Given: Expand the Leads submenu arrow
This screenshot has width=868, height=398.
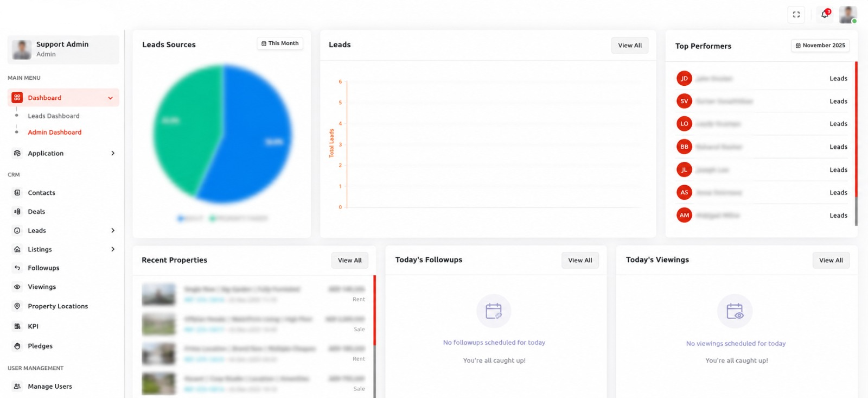Looking at the screenshot, I should click(113, 231).
